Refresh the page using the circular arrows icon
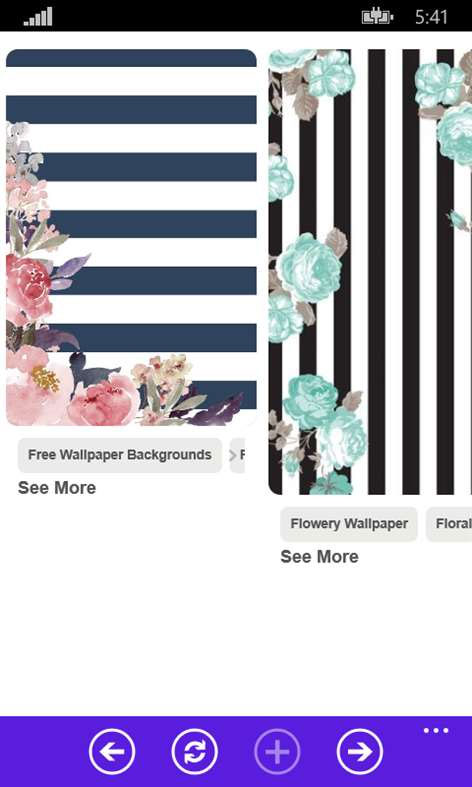This screenshot has width=472, height=787. (x=194, y=751)
